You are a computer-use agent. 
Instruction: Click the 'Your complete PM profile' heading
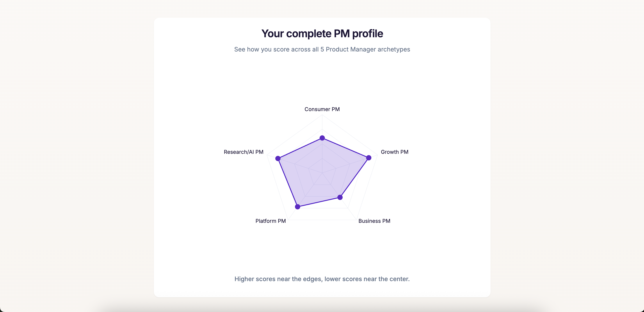pos(322,34)
